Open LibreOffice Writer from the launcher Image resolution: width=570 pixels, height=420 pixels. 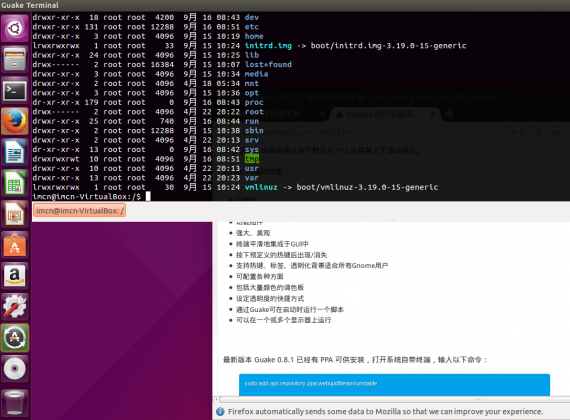click(15, 152)
